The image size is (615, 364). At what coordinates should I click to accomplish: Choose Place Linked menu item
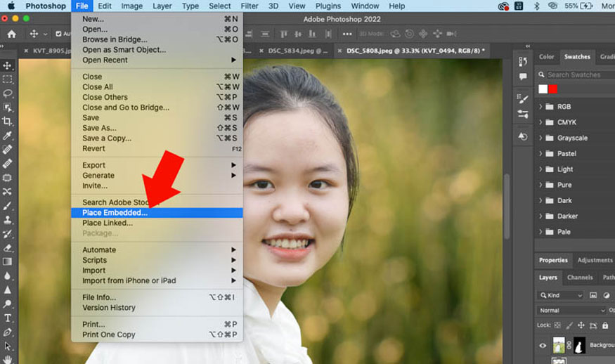coord(157,223)
